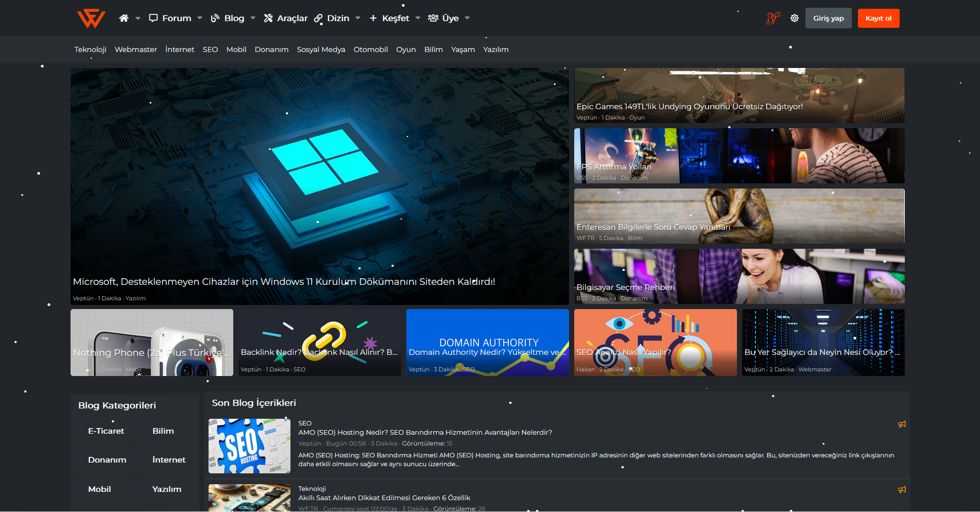Open the Araçlar menu item
This screenshot has height=512, width=980.
(292, 18)
